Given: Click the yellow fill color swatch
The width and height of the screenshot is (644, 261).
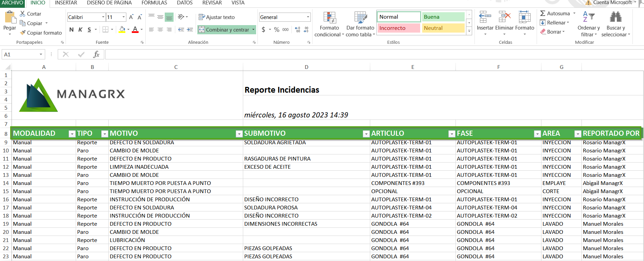Looking at the screenshot, I should 122,30.
